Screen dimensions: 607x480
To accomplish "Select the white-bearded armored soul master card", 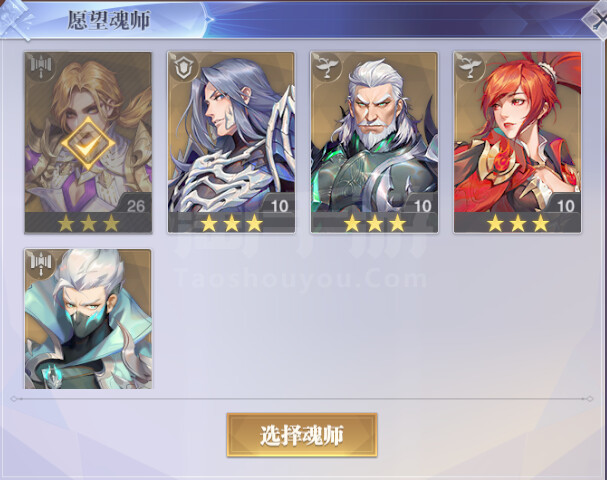I will tap(374, 142).
